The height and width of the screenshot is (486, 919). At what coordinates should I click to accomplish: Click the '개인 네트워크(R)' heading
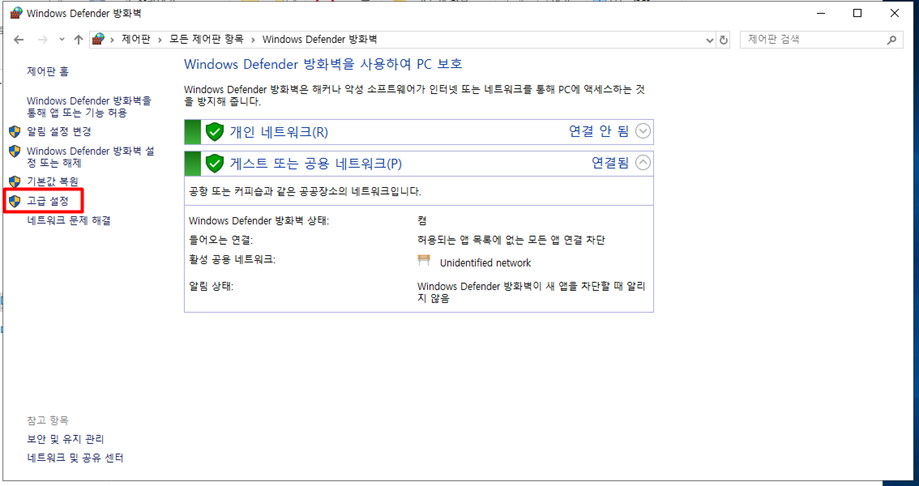[279, 132]
